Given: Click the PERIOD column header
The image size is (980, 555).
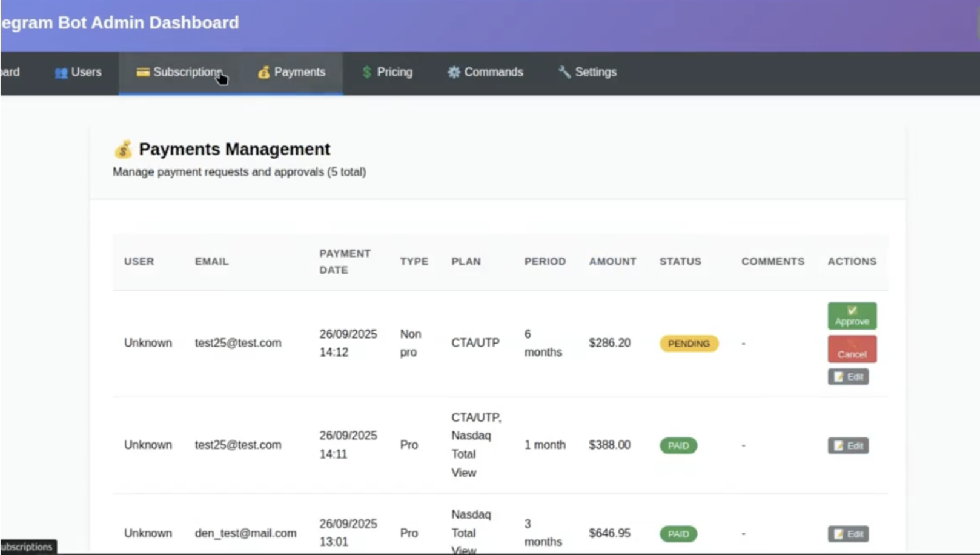Looking at the screenshot, I should point(545,262).
